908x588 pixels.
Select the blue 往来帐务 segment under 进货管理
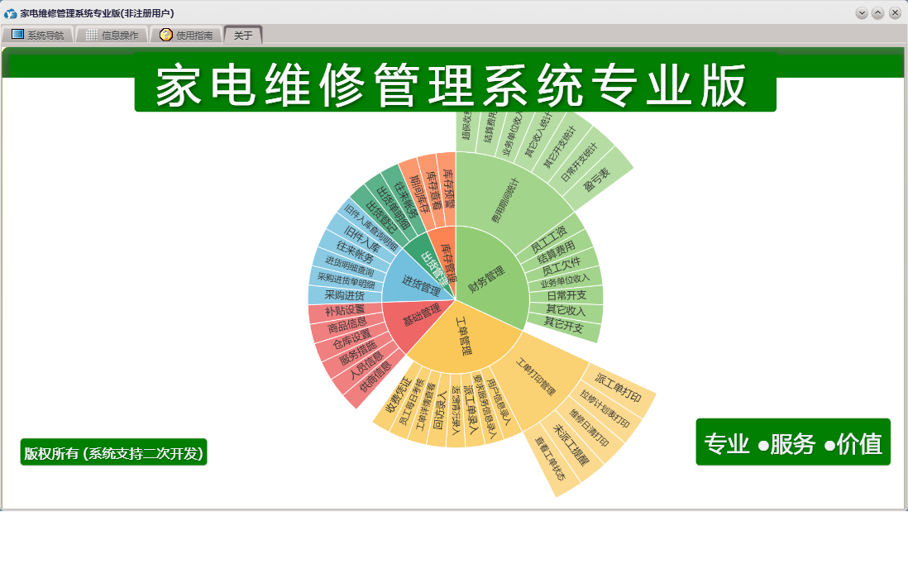(356, 252)
